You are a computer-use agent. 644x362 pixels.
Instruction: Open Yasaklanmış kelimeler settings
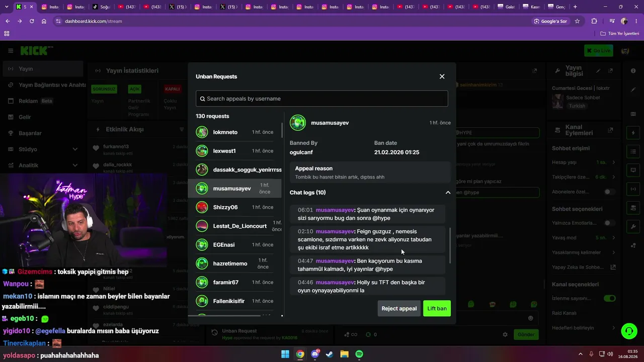click(x=584, y=252)
